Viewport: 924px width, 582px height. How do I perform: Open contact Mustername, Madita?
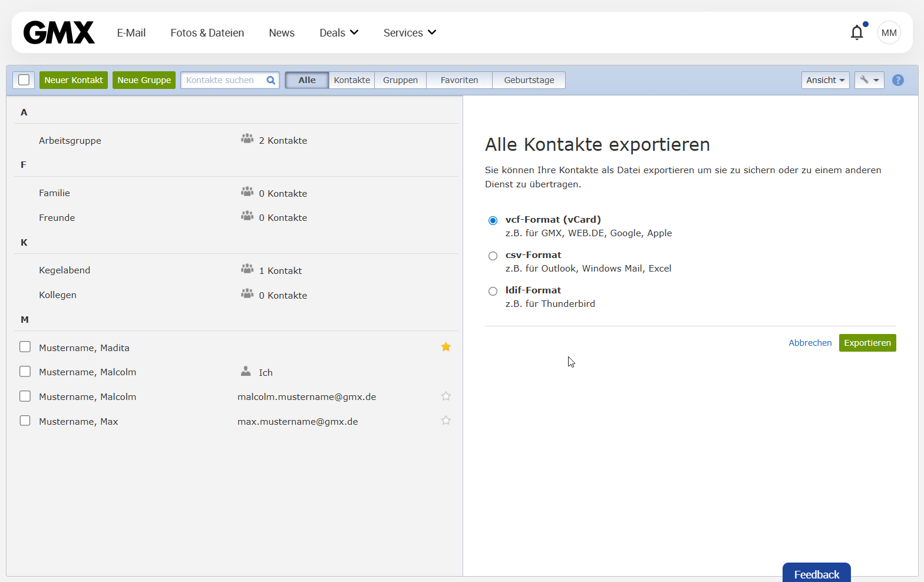[84, 348]
